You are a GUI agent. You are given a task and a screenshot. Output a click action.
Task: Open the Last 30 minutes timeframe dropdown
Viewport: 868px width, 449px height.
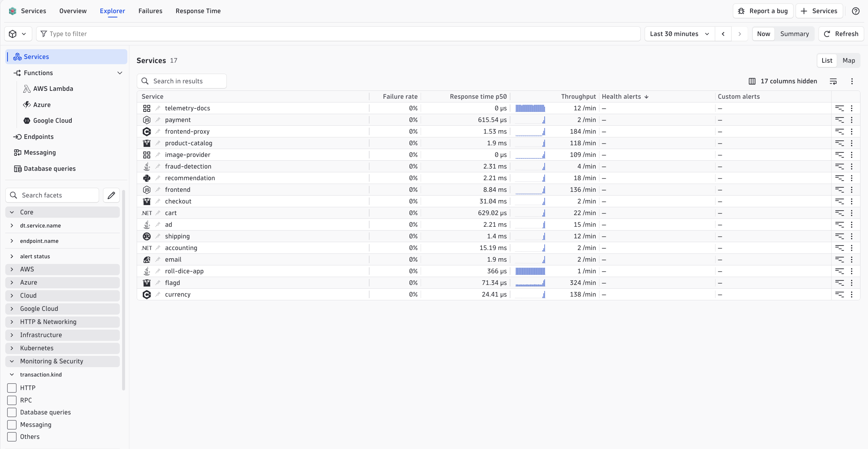679,34
